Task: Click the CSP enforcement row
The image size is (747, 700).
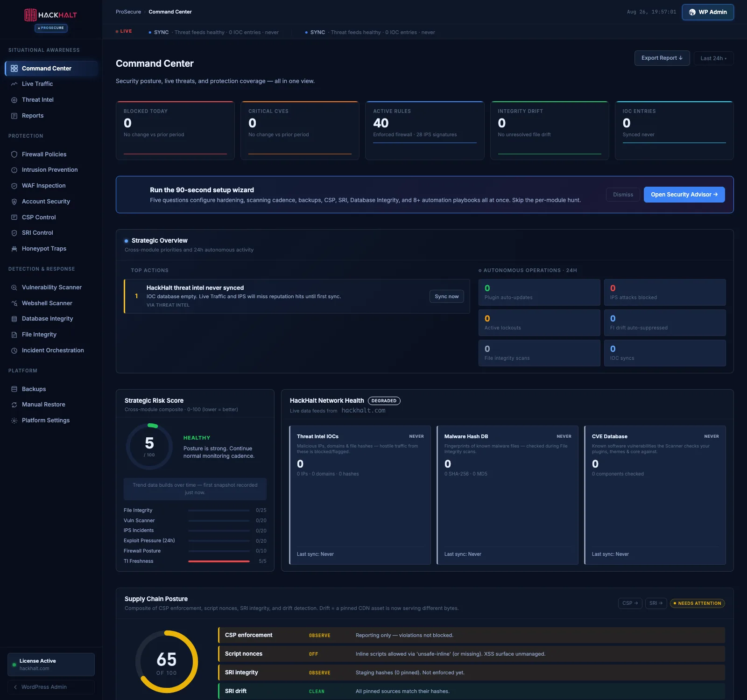Action: point(472,635)
